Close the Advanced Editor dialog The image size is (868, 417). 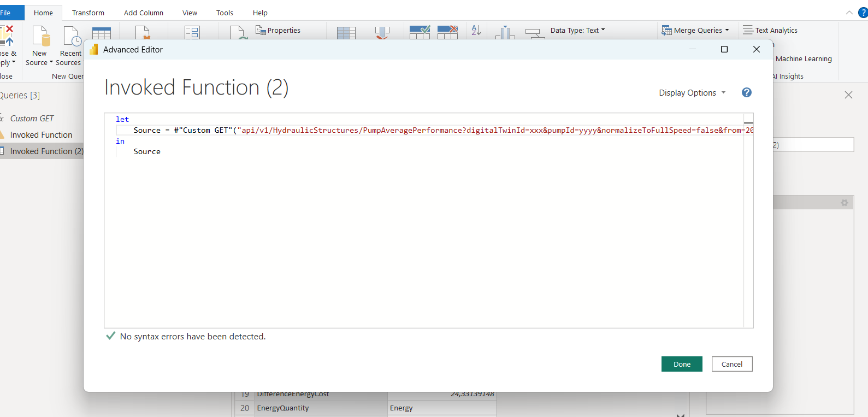click(x=757, y=49)
